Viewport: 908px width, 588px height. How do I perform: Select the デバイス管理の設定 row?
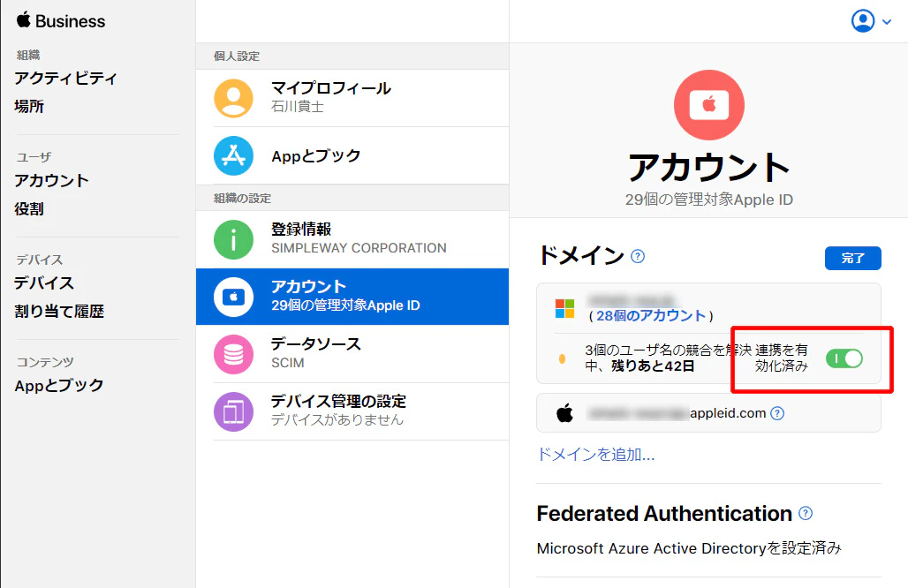pyautogui.click(x=352, y=411)
